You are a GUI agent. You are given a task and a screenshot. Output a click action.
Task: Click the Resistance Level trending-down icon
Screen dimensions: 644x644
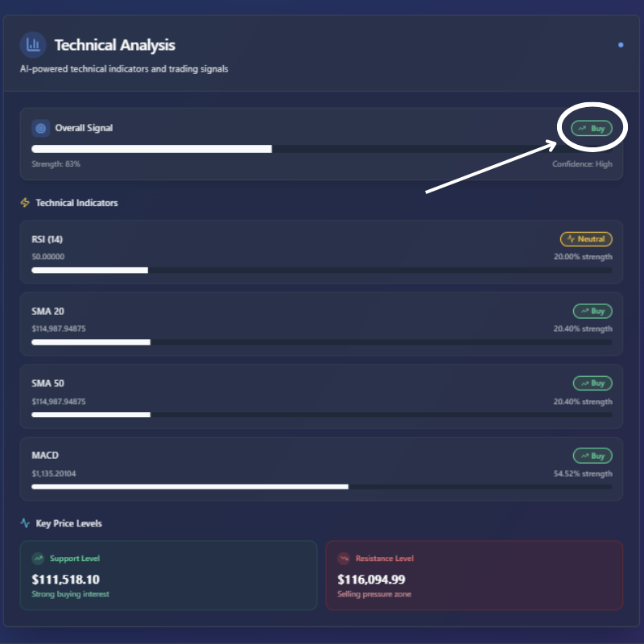(344, 558)
